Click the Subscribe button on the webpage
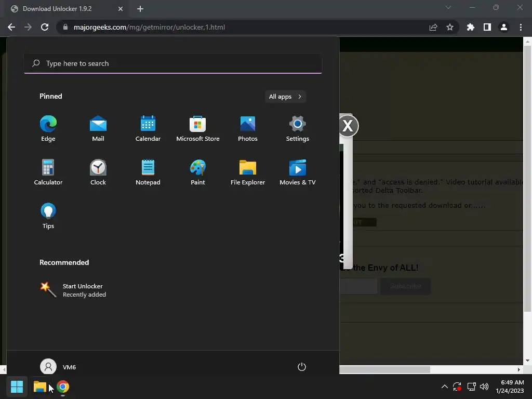This screenshot has height=399, width=532. (x=406, y=286)
